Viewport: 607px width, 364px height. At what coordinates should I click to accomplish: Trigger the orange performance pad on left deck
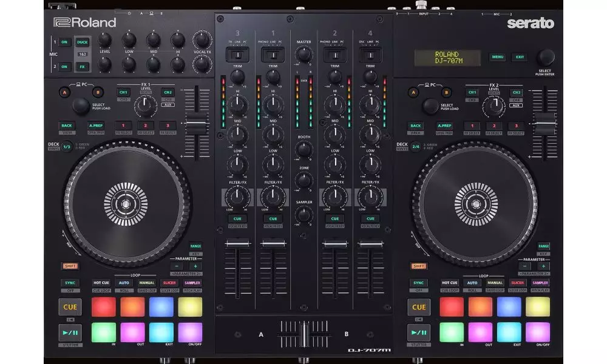coord(132,307)
